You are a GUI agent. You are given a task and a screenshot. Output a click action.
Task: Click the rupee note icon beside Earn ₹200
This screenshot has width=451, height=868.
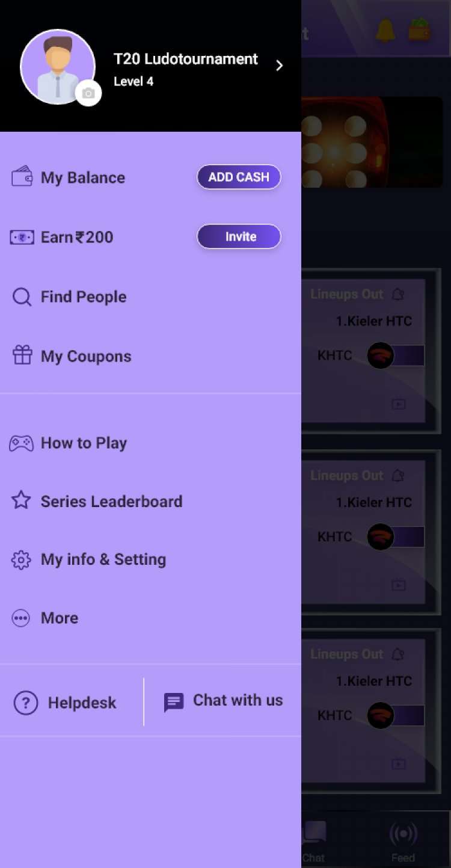click(x=22, y=237)
